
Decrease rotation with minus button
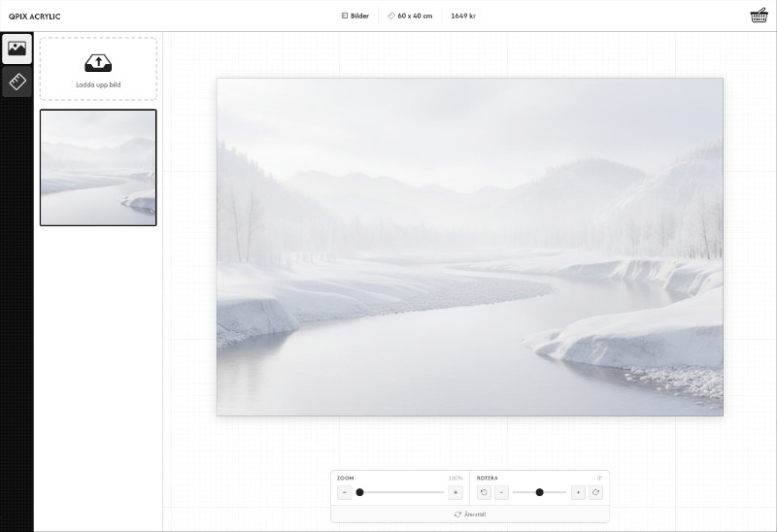click(x=501, y=492)
